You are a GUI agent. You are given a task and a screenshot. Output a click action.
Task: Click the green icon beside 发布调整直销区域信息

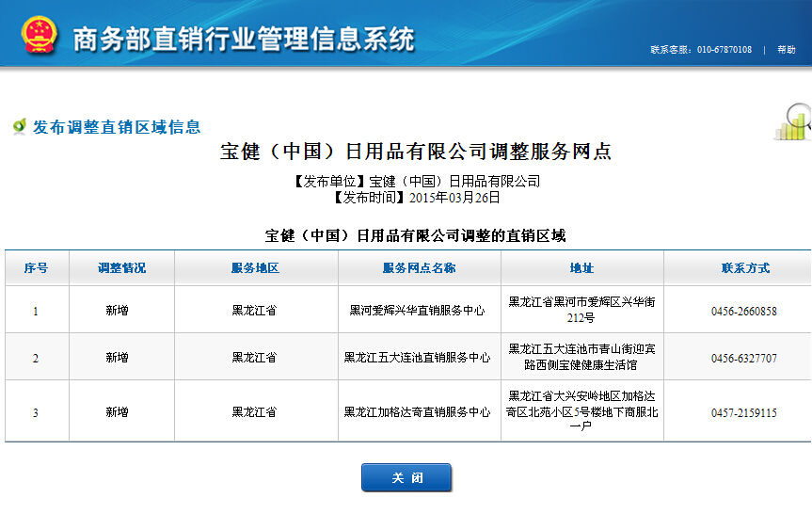[19, 126]
